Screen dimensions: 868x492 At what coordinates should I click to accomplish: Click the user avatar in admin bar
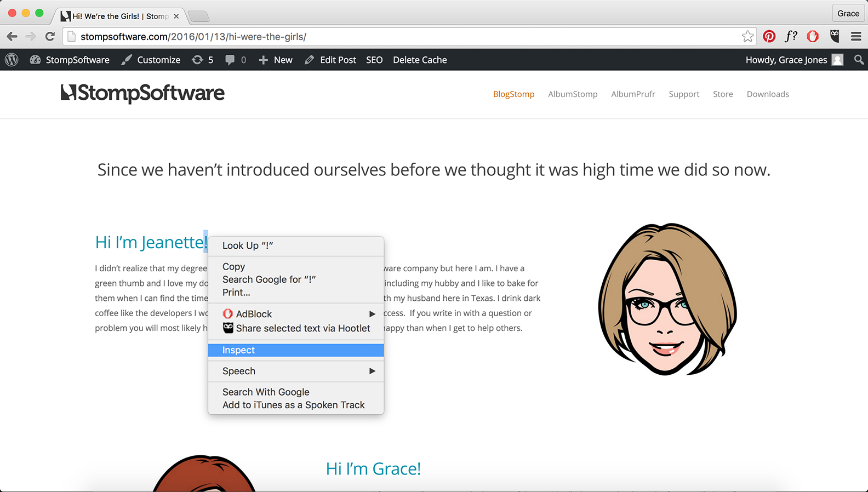(x=837, y=60)
